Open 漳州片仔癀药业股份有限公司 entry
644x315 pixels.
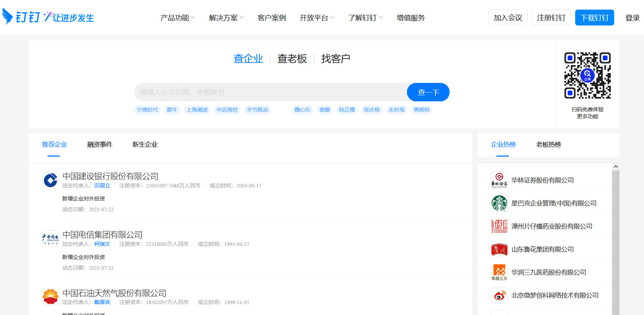click(552, 226)
